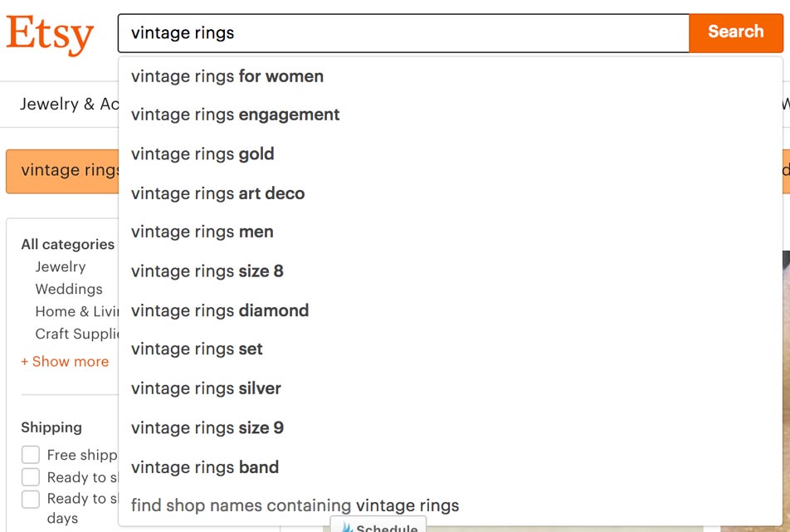Image resolution: width=790 pixels, height=532 pixels.
Task: Check the Ready to ship days checkbox
Action: tap(30, 500)
